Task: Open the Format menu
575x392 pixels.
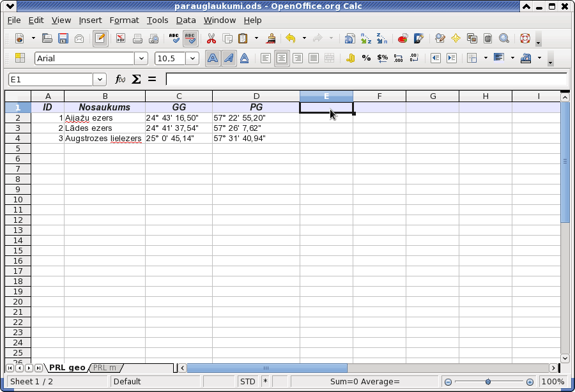Action: click(x=124, y=20)
